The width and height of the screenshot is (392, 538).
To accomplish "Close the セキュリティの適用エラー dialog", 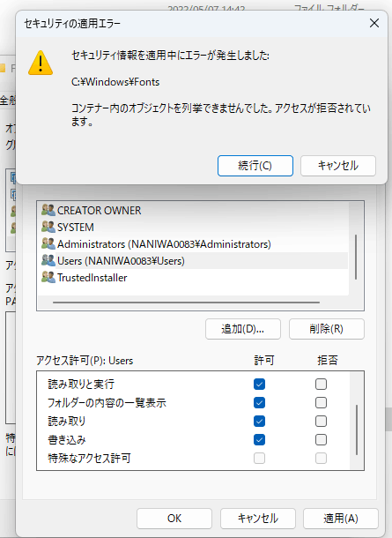I will pyautogui.click(x=374, y=23).
